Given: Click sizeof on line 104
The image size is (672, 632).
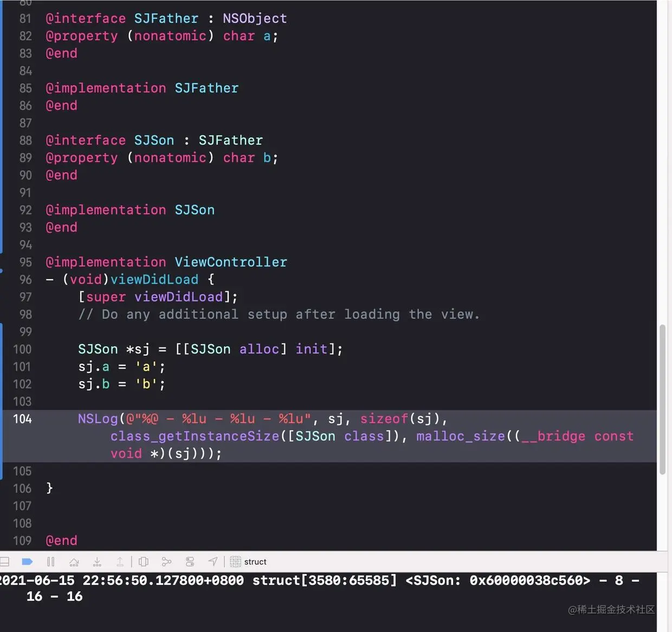Looking at the screenshot, I should (x=384, y=419).
